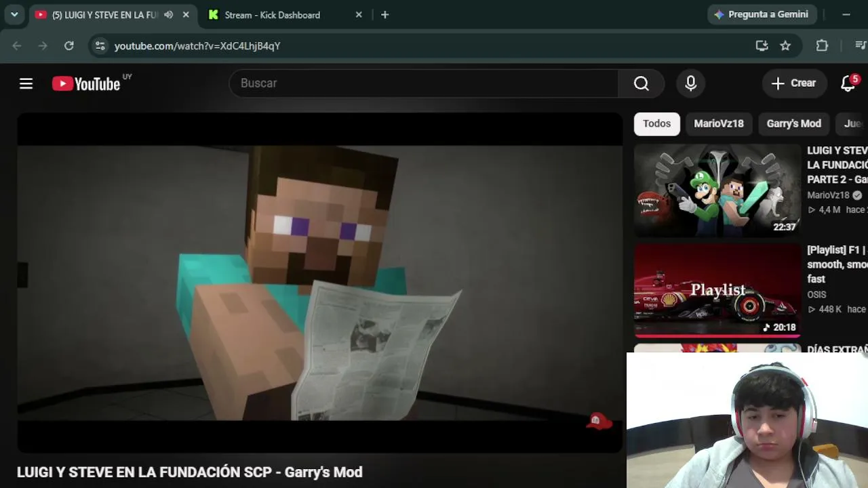Open the OSIS channel link
The image size is (868, 488).
(x=816, y=295)
